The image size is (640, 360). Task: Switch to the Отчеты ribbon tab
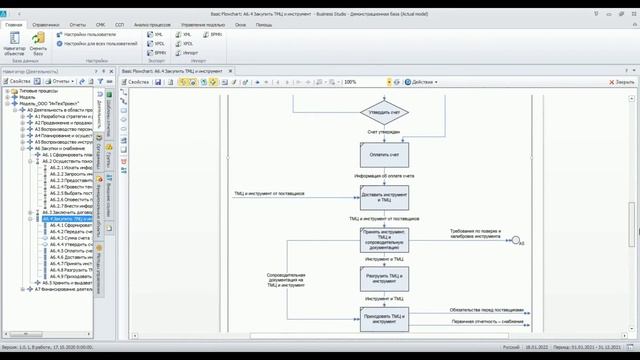[78, 25]
